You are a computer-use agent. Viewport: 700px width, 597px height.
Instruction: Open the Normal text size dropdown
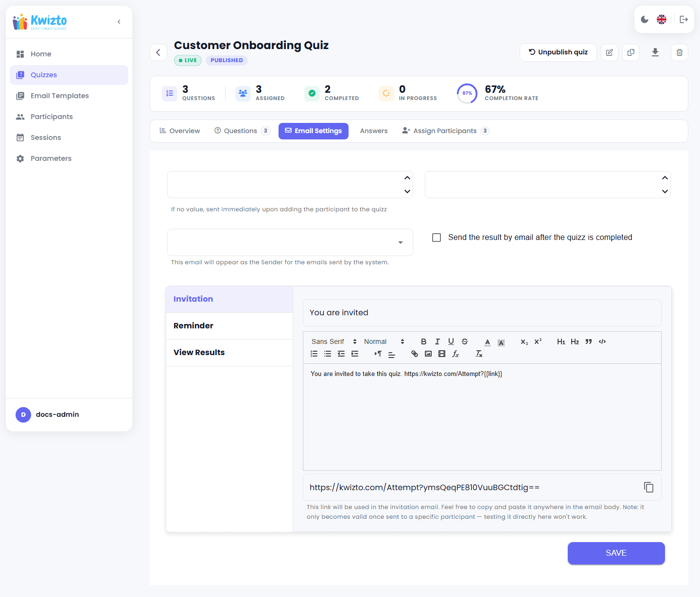pyautogui.click(x=384, y=341)
